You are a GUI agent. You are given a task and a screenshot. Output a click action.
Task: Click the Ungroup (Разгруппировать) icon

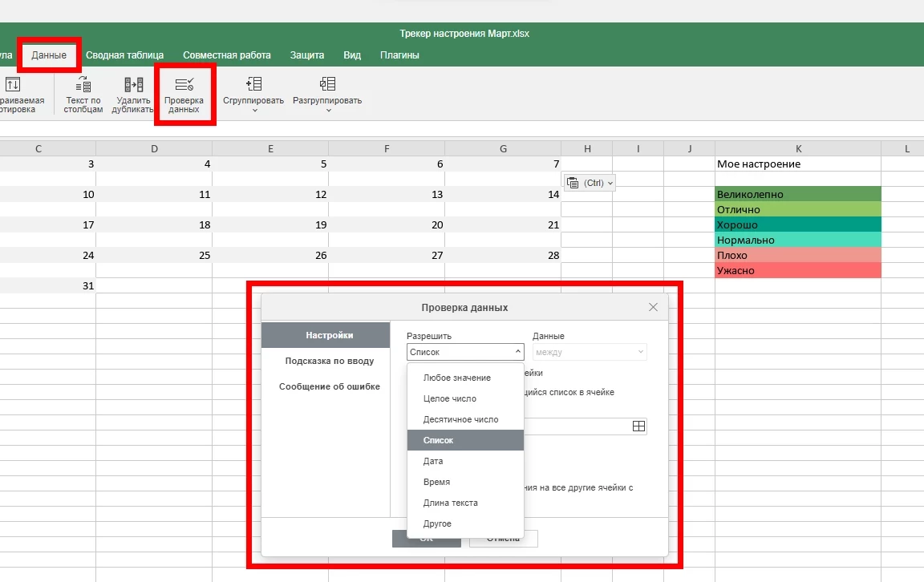pos(326,84)
